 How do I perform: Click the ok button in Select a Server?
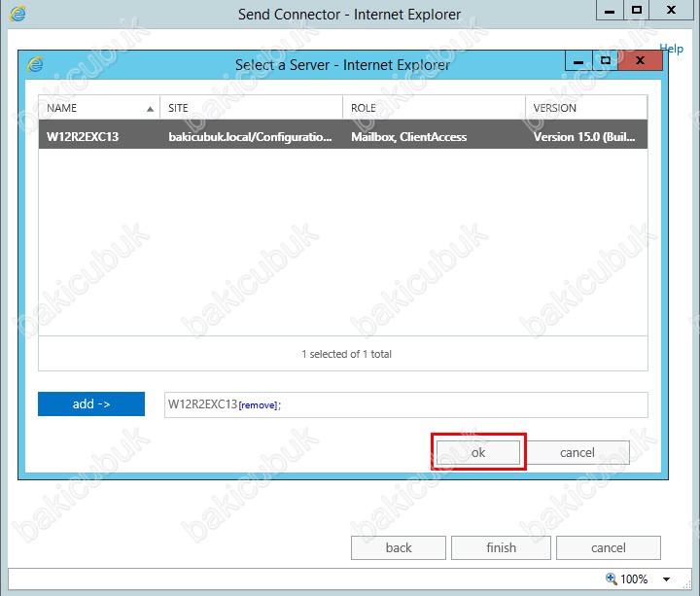point(477,452)
